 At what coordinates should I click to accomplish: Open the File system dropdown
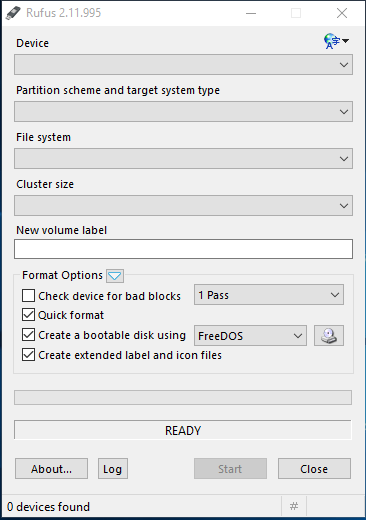(183, 159)
